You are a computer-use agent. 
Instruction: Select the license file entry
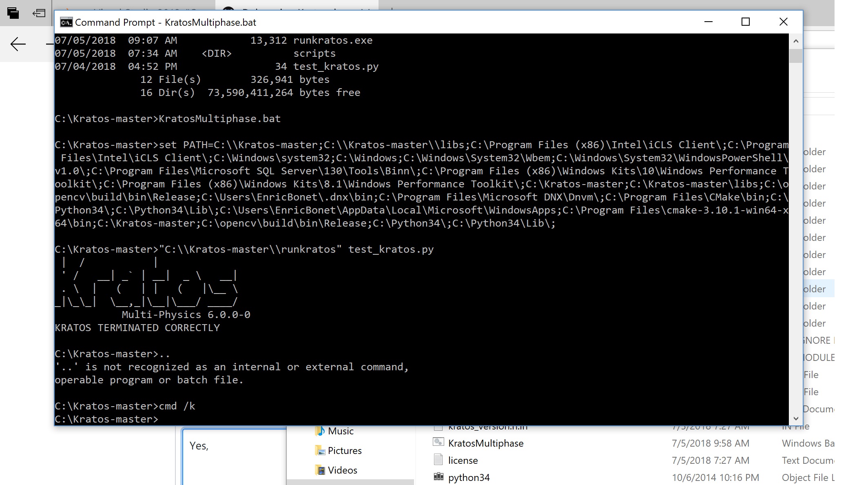pyautogui.click(x=463, y=460)
